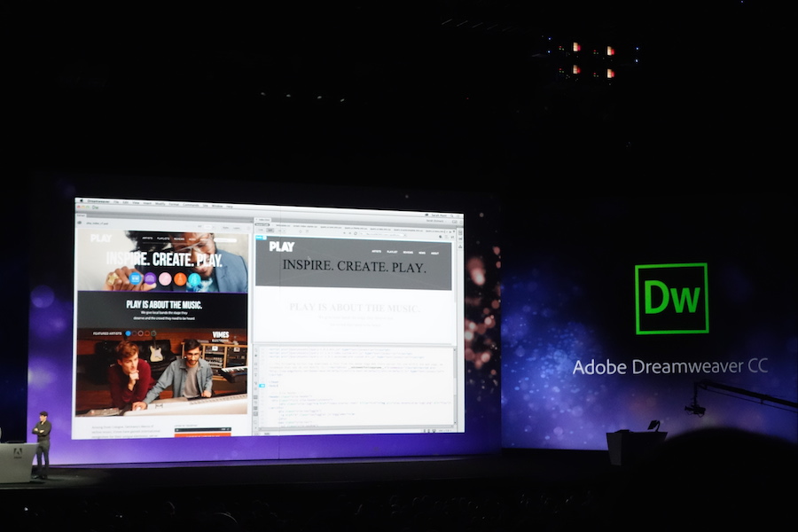Click ARTISTS link in Live view navigation
The width and height of the screenshot is (798, 532).
tap(376, 251)
